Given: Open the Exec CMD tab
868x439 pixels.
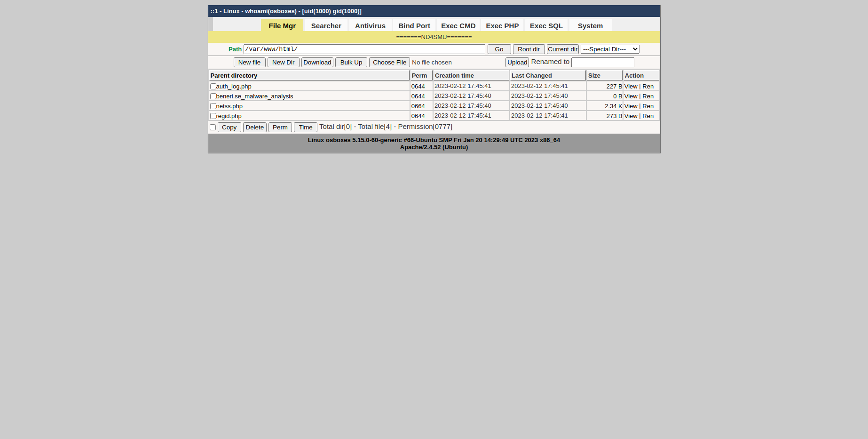Looking at the screenshot, I should [458, 26].
